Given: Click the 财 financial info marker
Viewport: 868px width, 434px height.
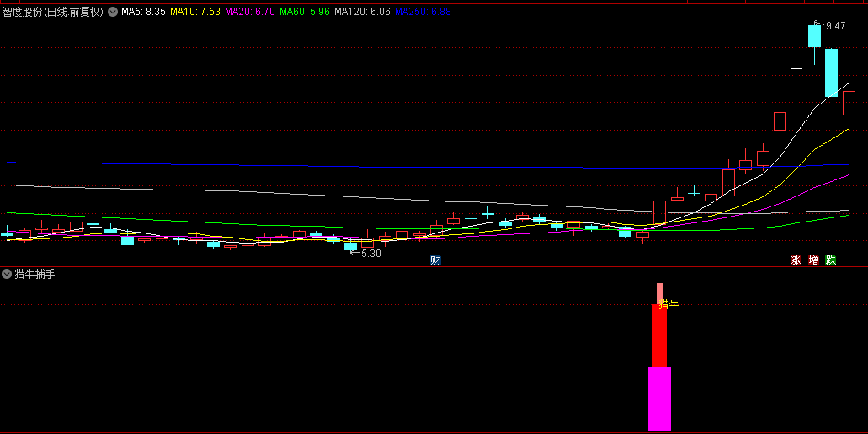Looking at the screenshot, I should click(x=435, y=260).
